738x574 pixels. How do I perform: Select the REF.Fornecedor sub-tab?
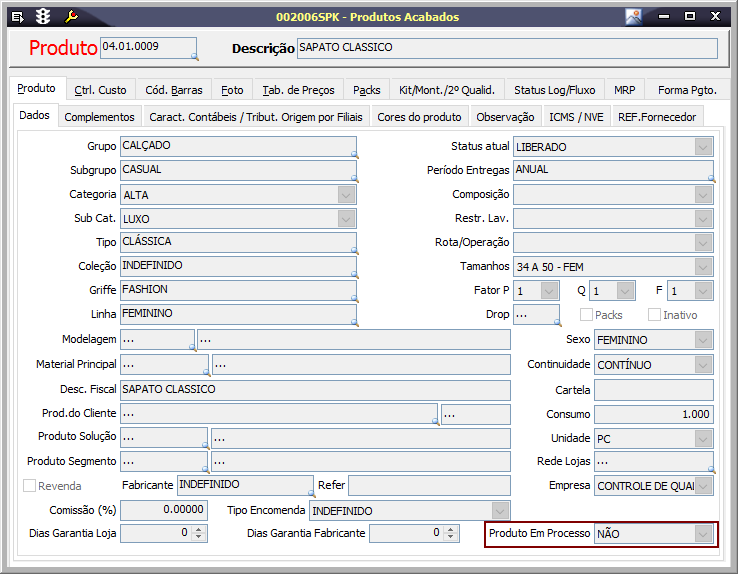tap(657, 117)
